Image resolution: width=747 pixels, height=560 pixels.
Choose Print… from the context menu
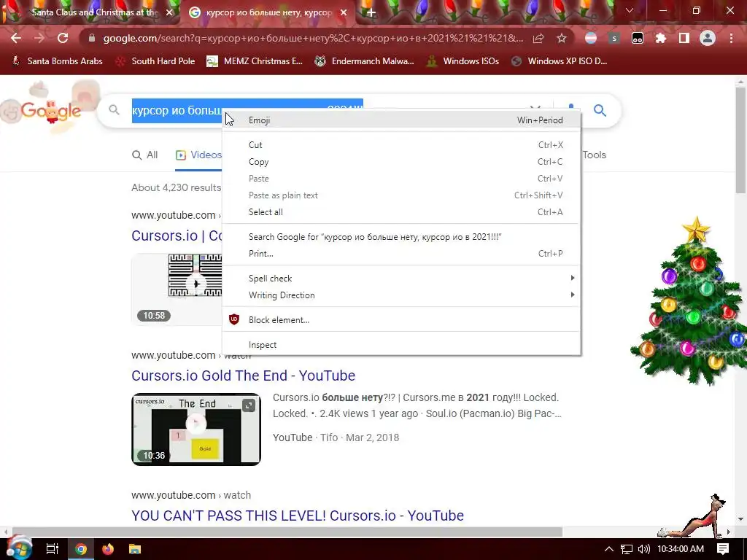click(x=401, y=254)
